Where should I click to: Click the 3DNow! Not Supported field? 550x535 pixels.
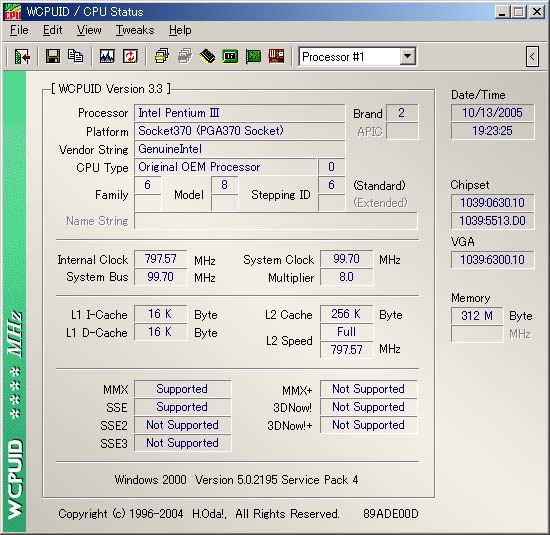point(369,407)
